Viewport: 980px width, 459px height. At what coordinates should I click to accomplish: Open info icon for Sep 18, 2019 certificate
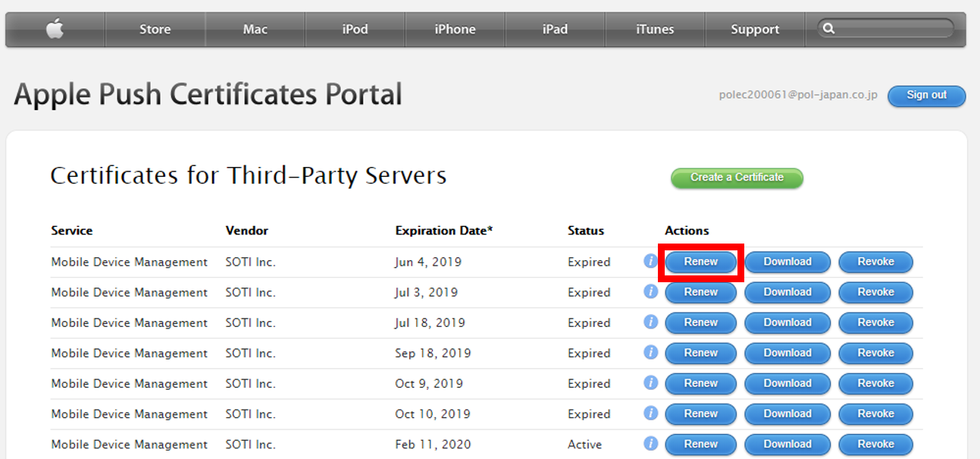coord(650,352)
